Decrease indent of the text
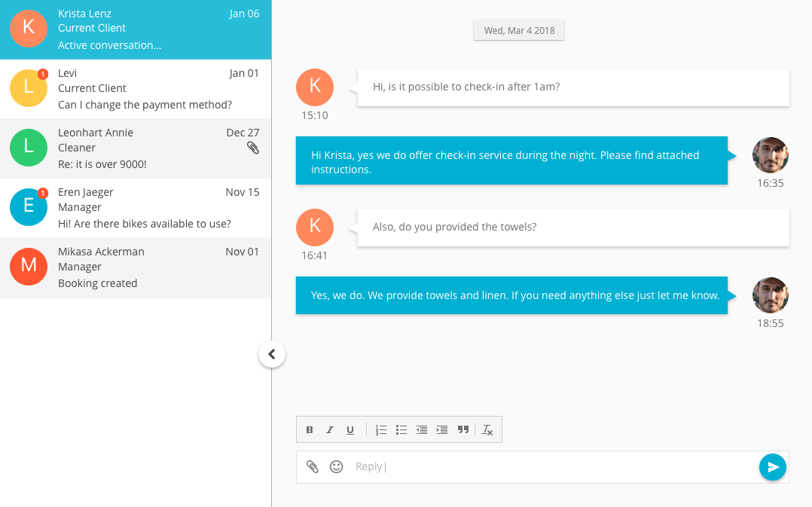The image size is (812, 507). click(422, 430)
